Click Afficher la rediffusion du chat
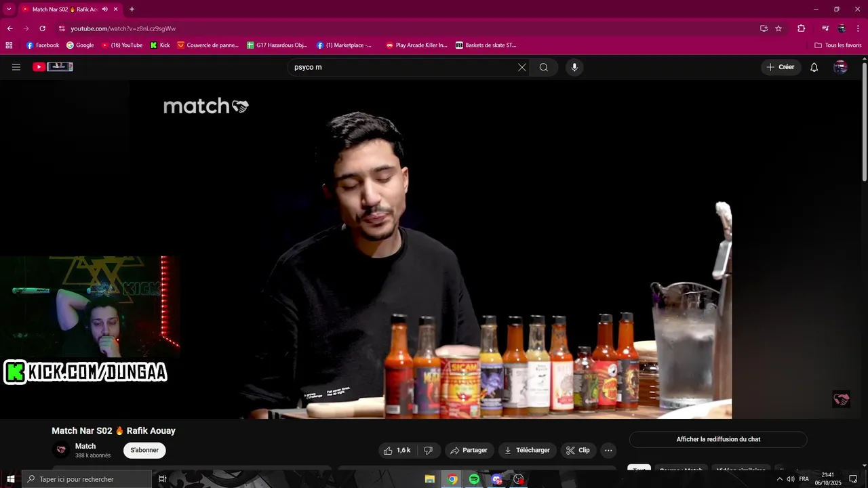Image resolution: width=868 pixels, height=488 pixels. [x=718, y=439]
